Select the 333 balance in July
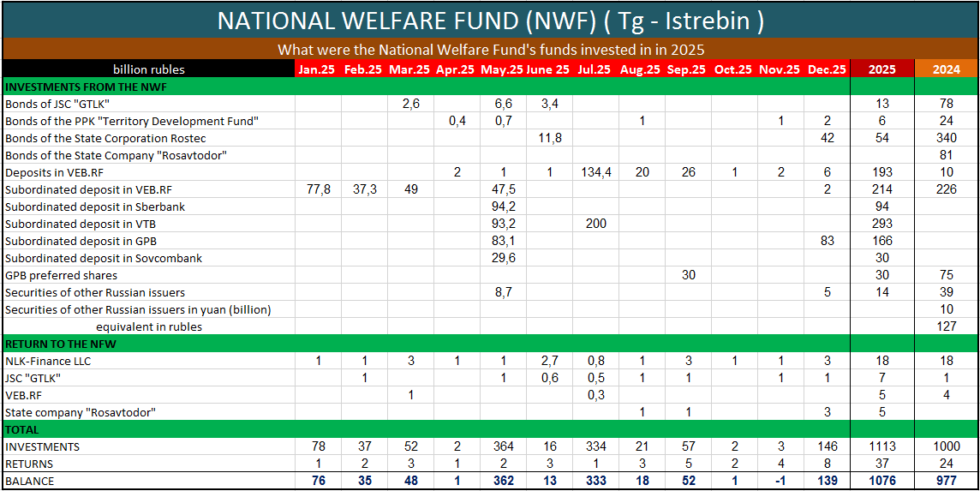Screen dimensions: 980x491 [595, 481]
